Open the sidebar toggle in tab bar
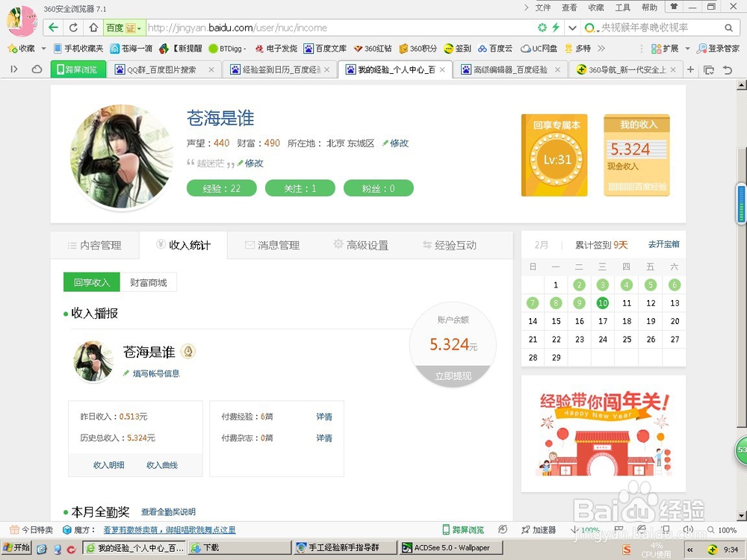This screenshot has height=560, width=747. tap(14, 69)
